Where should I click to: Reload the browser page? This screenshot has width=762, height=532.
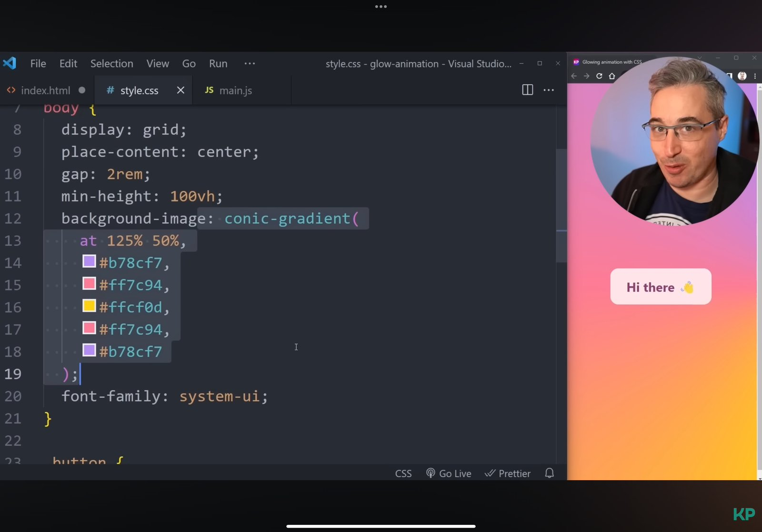(599, 76)
